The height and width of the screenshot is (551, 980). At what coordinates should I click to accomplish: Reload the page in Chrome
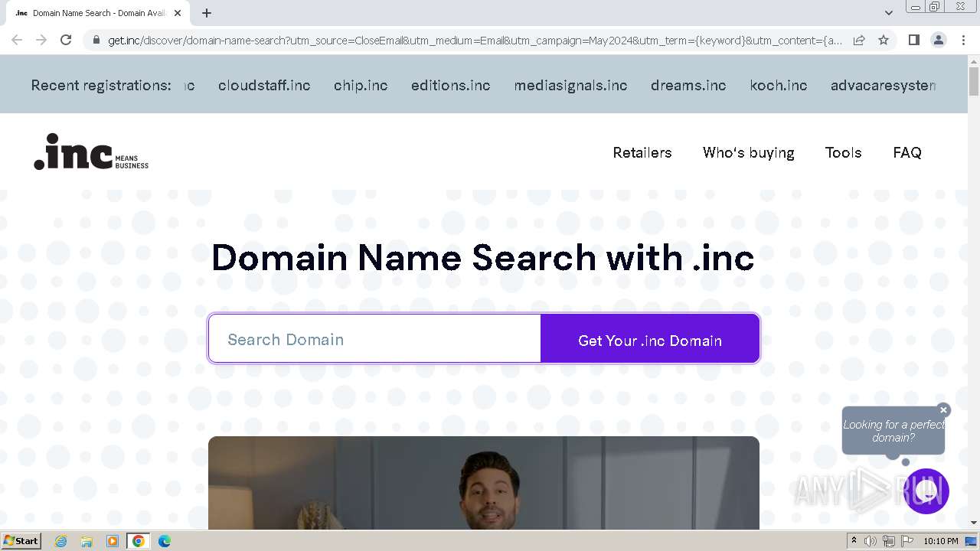66,40
